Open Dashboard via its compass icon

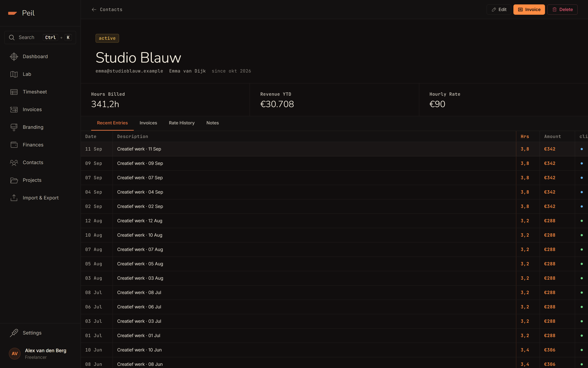(x=14, y=56)
